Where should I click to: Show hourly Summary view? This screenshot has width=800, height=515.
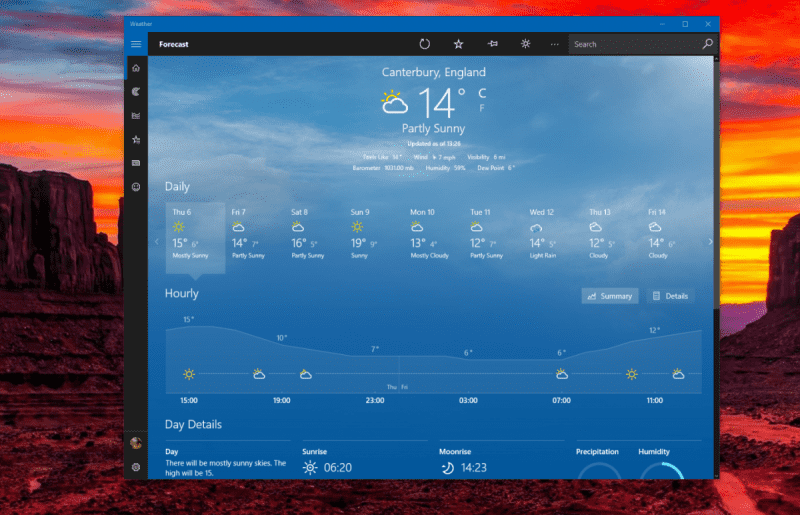609,296
